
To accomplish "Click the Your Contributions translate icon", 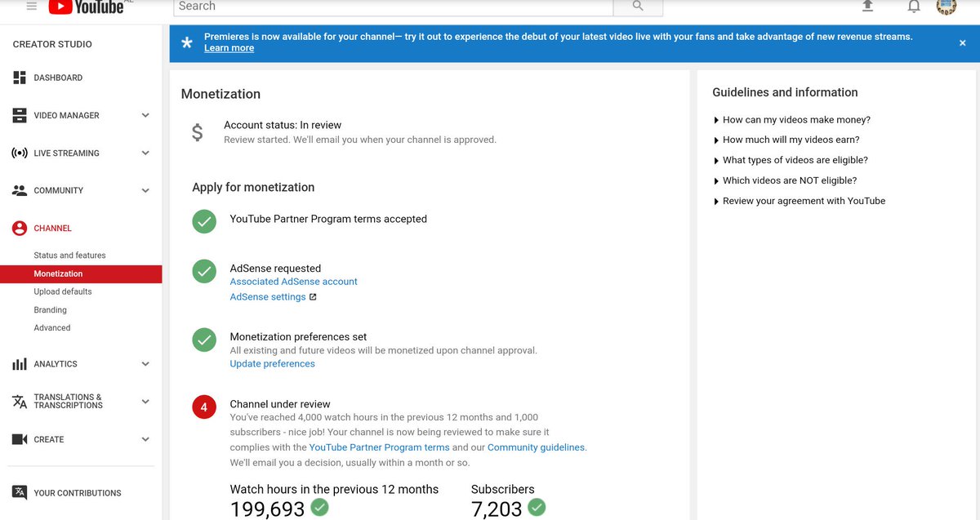I will (x=20, y=492).
